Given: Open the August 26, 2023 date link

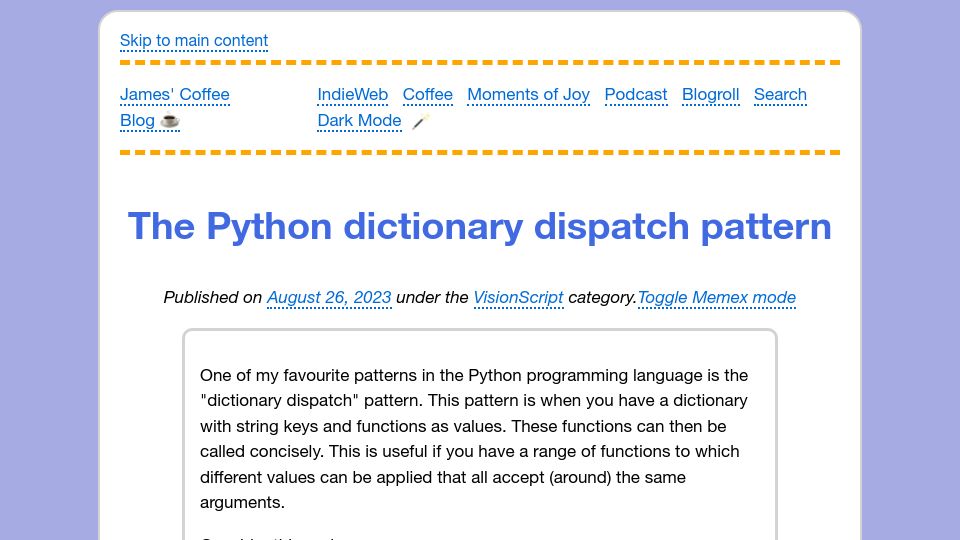Looking at the screenshot, I should [329, 298].
